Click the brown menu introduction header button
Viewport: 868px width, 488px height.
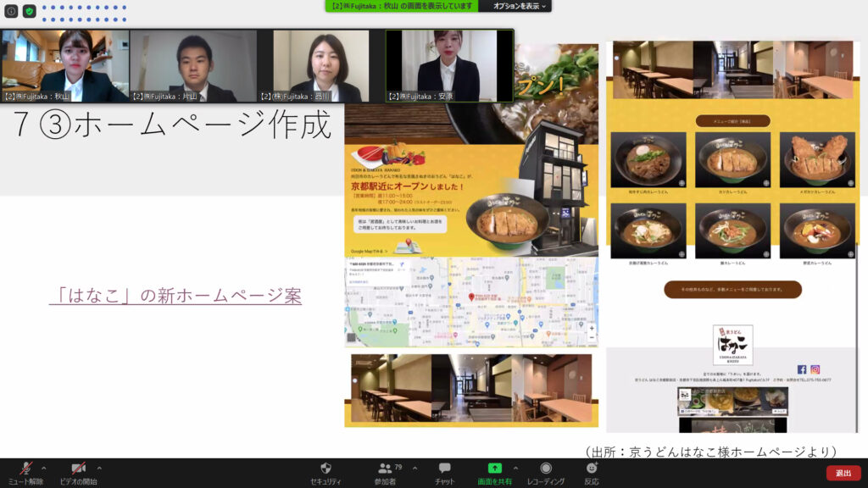(x=732, y=121)
